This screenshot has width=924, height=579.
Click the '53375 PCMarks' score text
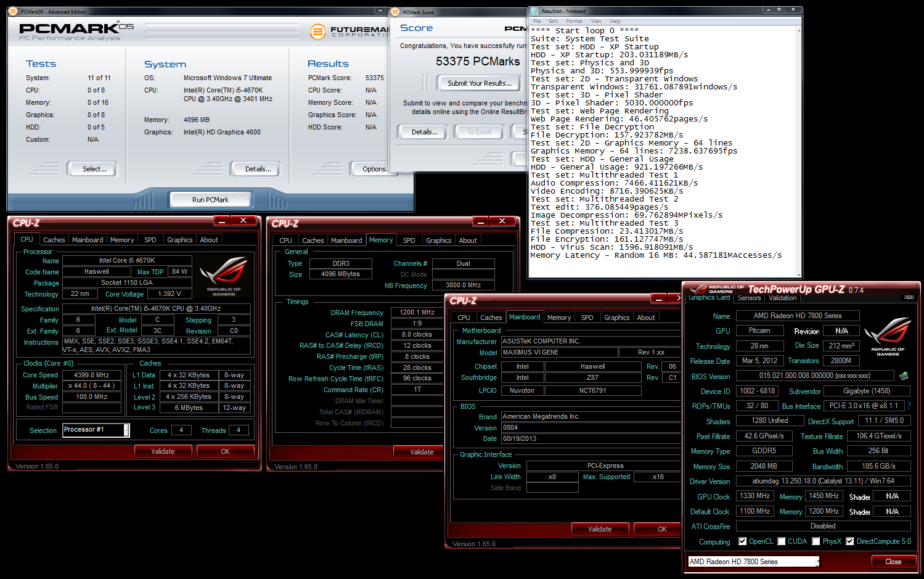(x=478, y=61)
